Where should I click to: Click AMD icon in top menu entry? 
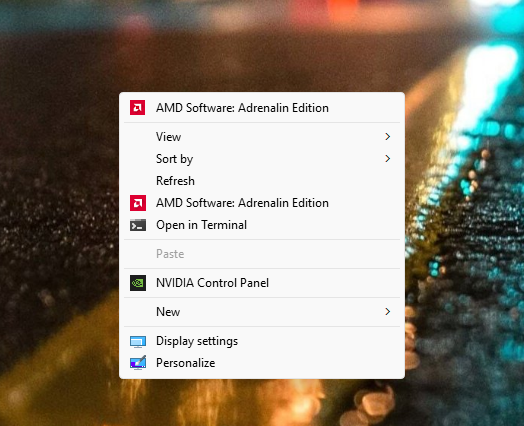(x=137, y=108)
